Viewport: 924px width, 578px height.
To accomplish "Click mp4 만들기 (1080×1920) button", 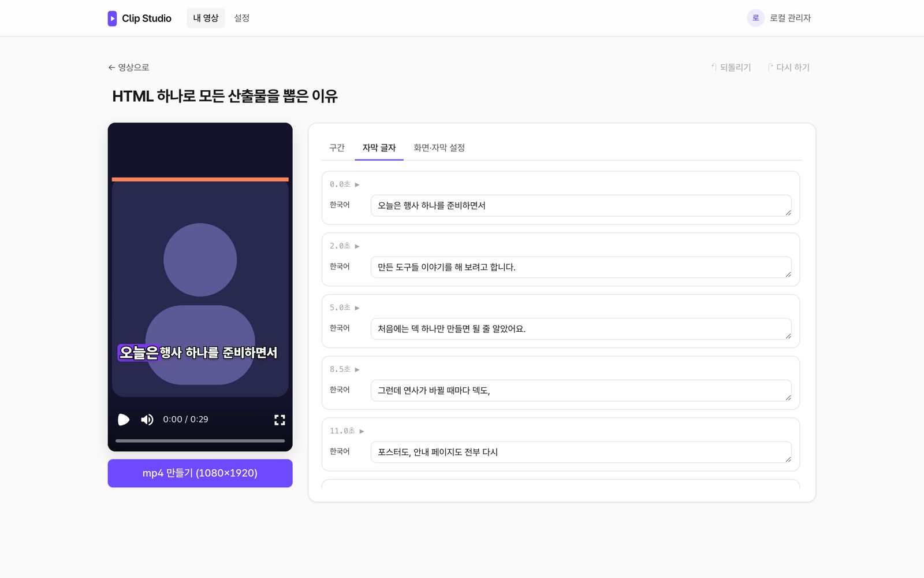I will [x=200, y=473].
